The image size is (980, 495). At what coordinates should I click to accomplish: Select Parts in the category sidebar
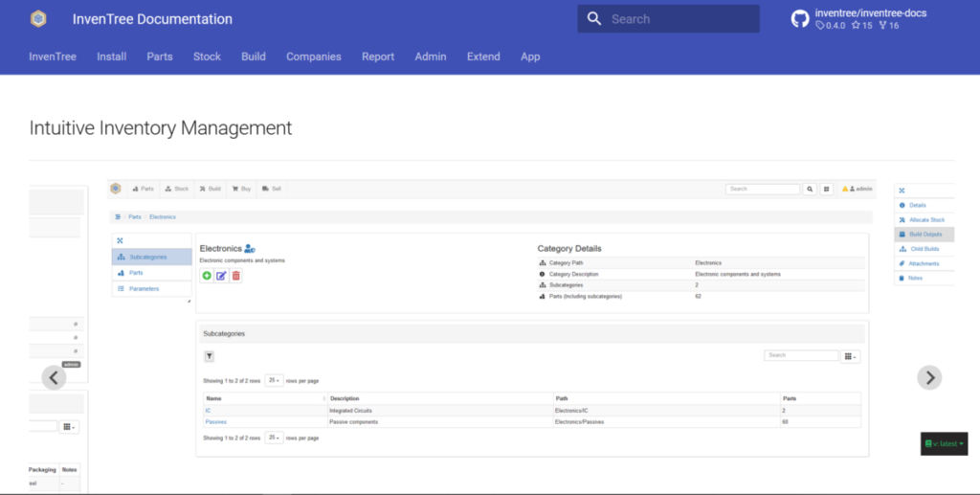[x=152, y=273]
